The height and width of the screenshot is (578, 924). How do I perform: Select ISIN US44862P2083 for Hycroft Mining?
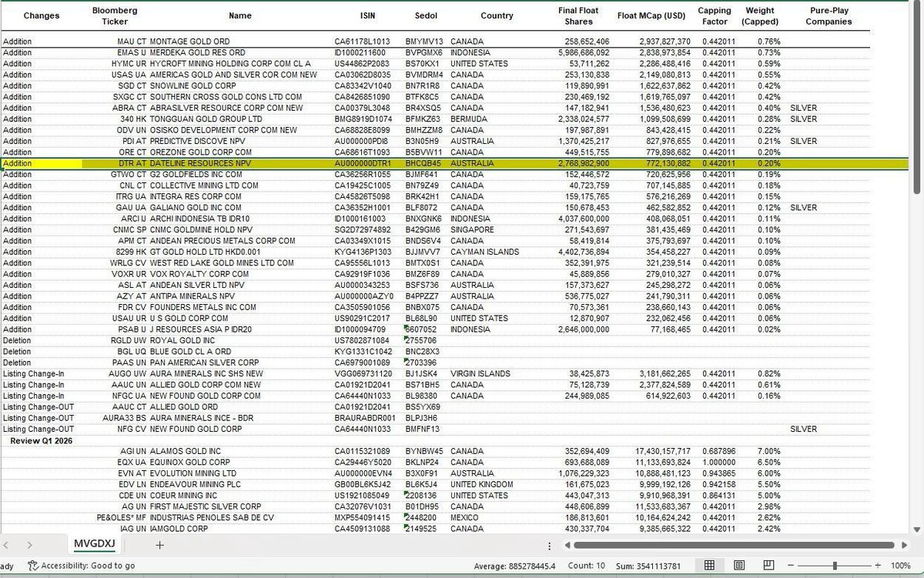pyautogui.click(x=362, y=63)
